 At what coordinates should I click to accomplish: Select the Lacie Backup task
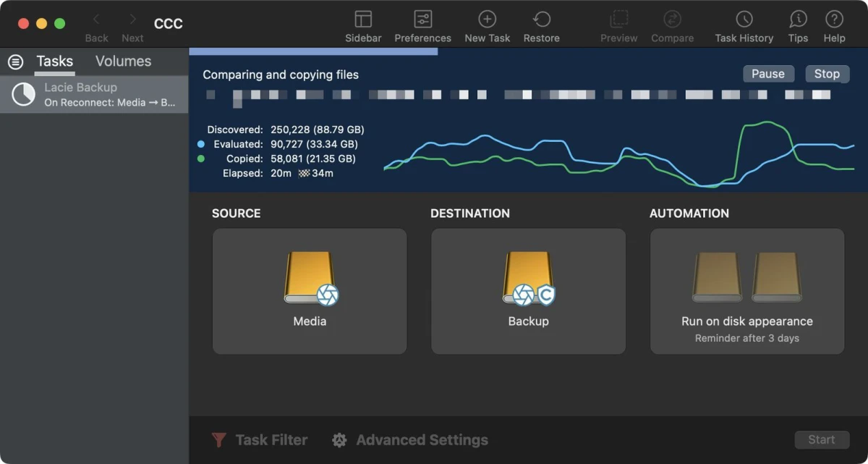(x=94, y=95)
